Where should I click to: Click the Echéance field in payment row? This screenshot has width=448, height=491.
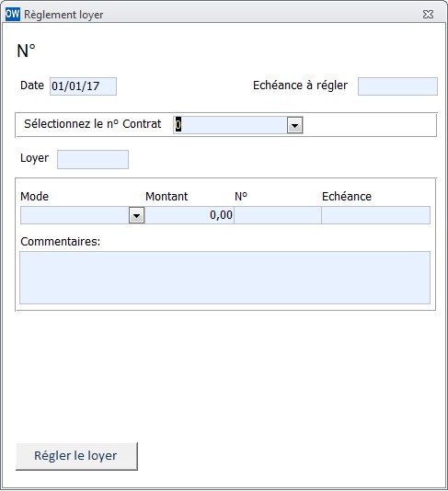click(375, 215)
